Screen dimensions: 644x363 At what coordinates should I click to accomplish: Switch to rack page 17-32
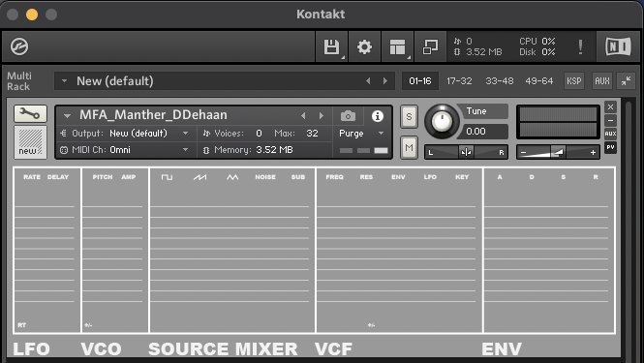pyautogui.click(x=459, y=81)
